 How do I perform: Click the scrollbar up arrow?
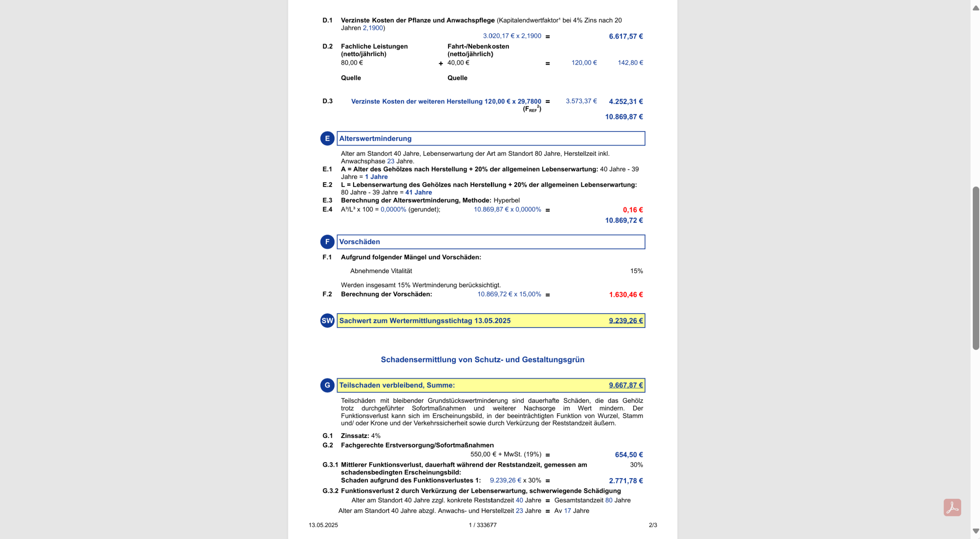(976, 8)
